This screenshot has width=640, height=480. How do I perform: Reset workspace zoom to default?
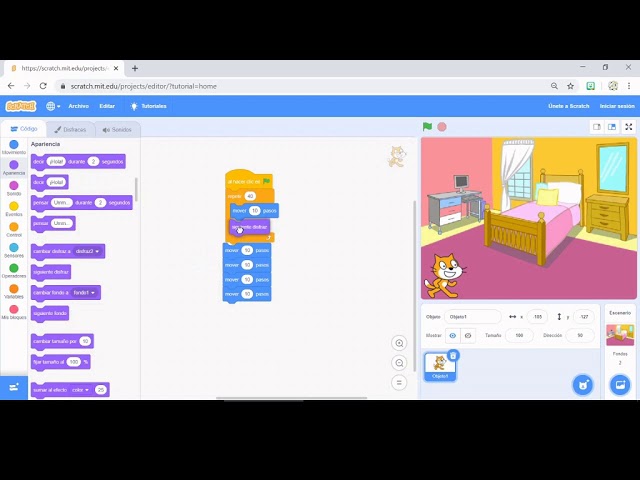[399, 382]
